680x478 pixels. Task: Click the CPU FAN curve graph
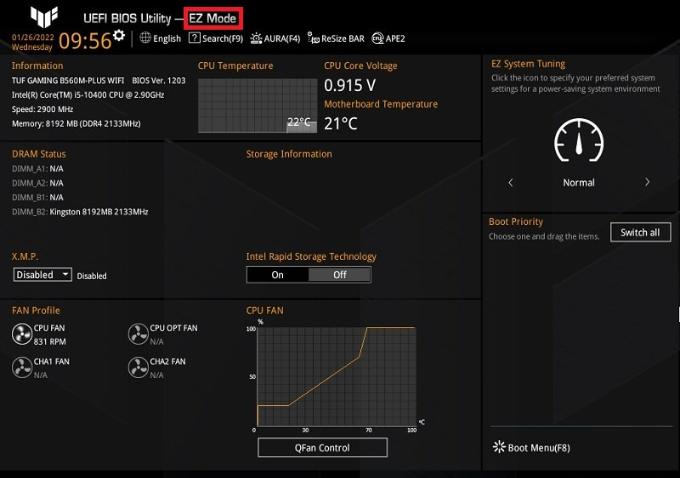tap(337, 377)
